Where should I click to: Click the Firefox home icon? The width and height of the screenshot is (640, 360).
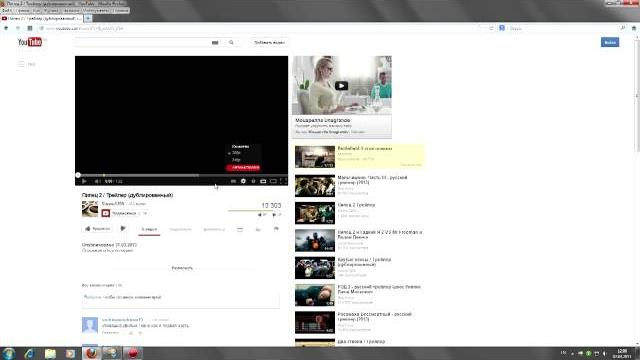tap(634, 28)
